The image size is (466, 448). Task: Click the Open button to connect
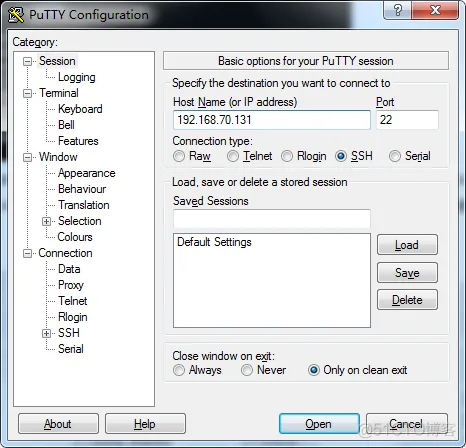point(319,424)
